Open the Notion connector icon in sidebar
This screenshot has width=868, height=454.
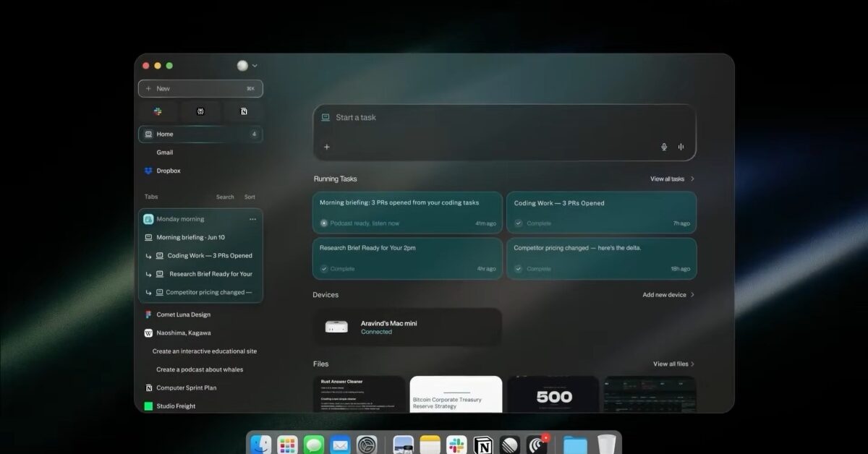(x=244, y=111)
